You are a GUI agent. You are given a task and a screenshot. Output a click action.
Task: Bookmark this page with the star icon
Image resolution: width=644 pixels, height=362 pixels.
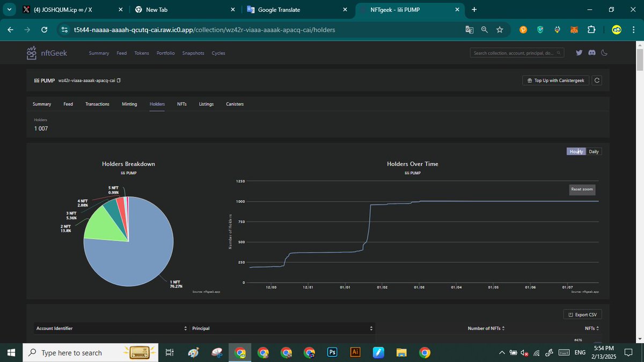(500, 30)
